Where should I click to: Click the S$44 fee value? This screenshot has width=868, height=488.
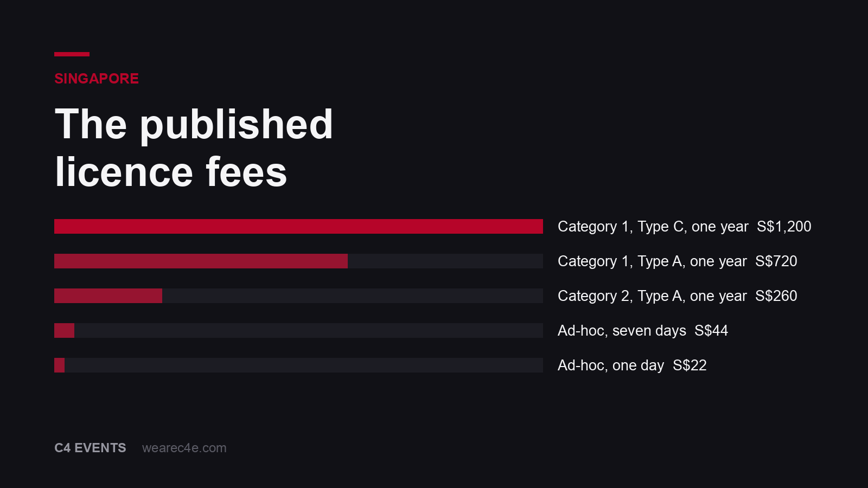[x=711, y=331]
